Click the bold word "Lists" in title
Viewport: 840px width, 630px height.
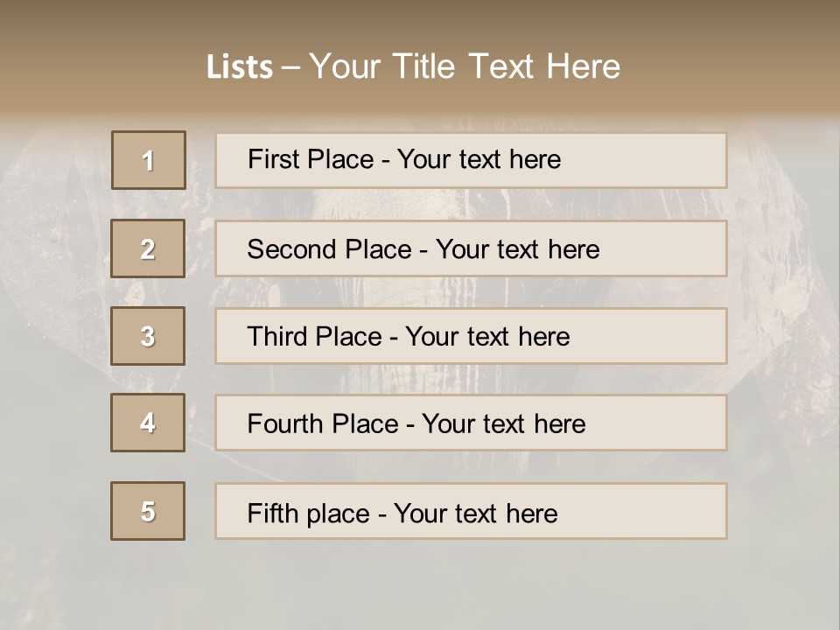(x=240, y=67)
